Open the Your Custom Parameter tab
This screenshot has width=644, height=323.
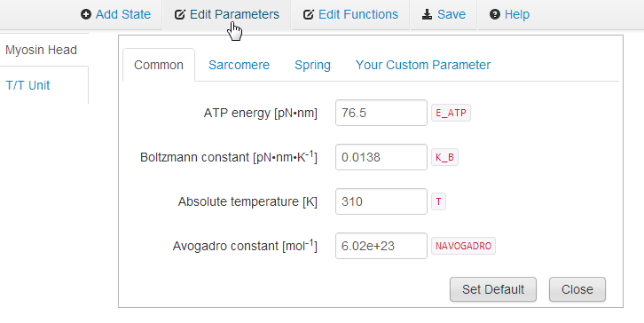[x=423, y=65]
